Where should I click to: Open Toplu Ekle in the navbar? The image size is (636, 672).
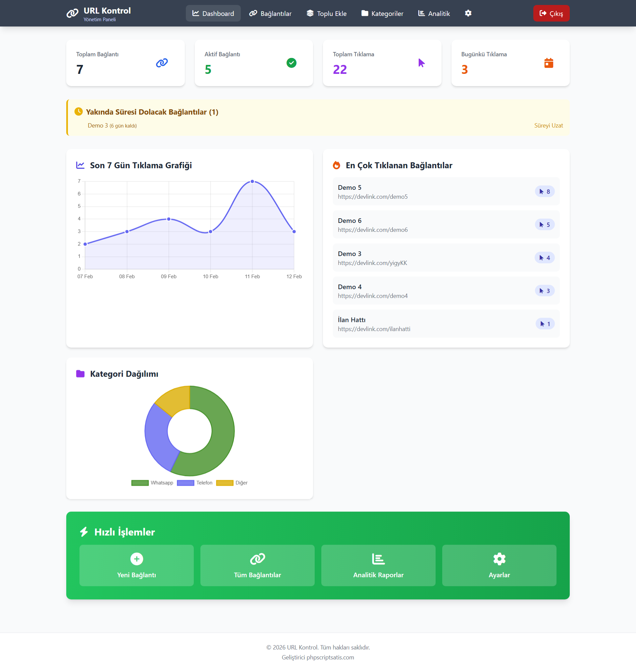click(327, 13)
